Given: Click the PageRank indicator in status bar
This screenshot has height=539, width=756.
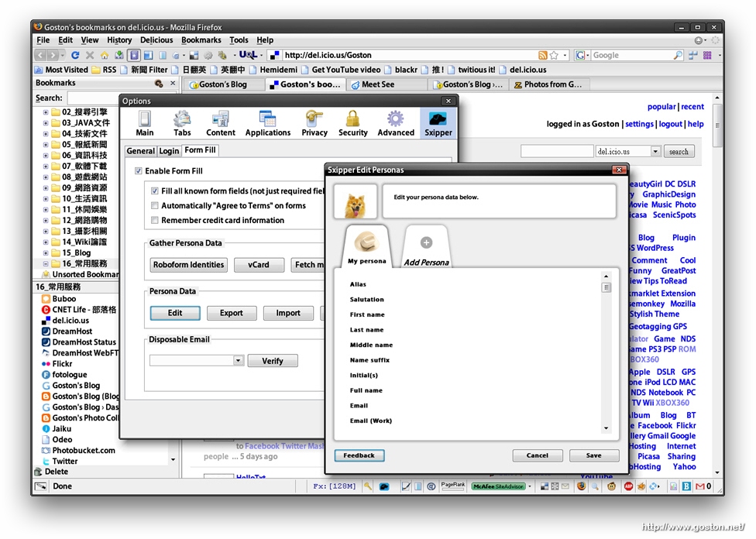Looking at the screenshot, I should 452,486.
